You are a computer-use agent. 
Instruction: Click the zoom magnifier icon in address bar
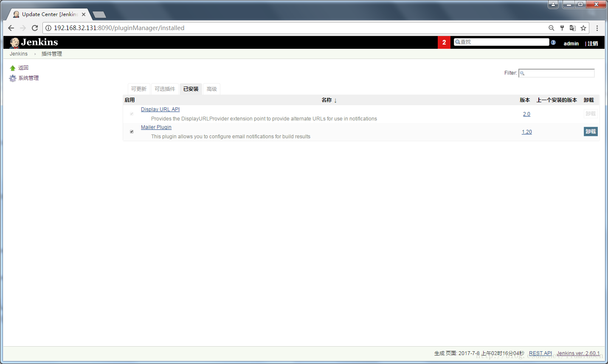(551, 28)
